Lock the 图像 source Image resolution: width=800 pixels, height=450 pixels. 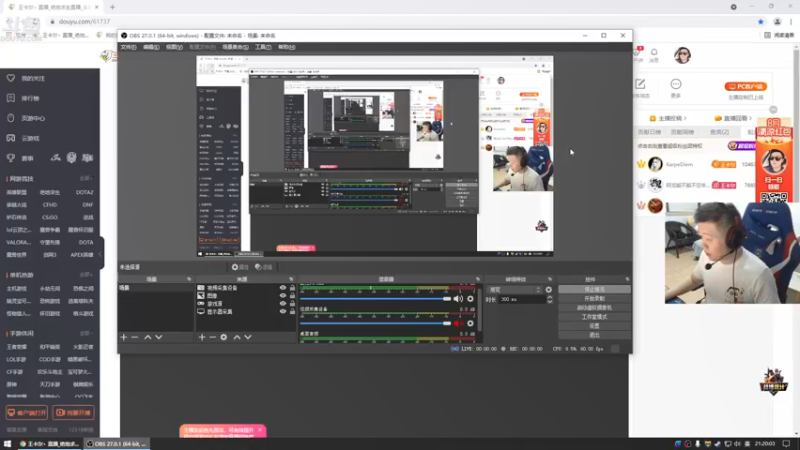tap(292, 296)
